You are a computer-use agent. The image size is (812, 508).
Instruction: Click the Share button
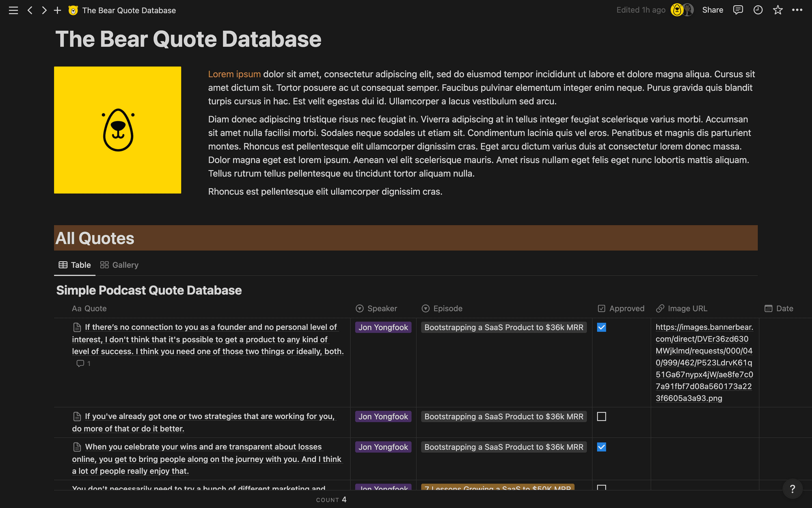click(713, 10)
